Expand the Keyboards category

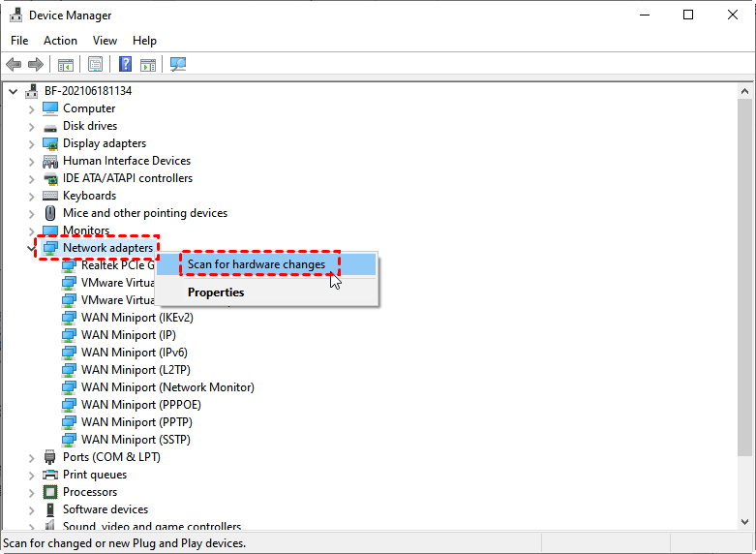(31, 197)
